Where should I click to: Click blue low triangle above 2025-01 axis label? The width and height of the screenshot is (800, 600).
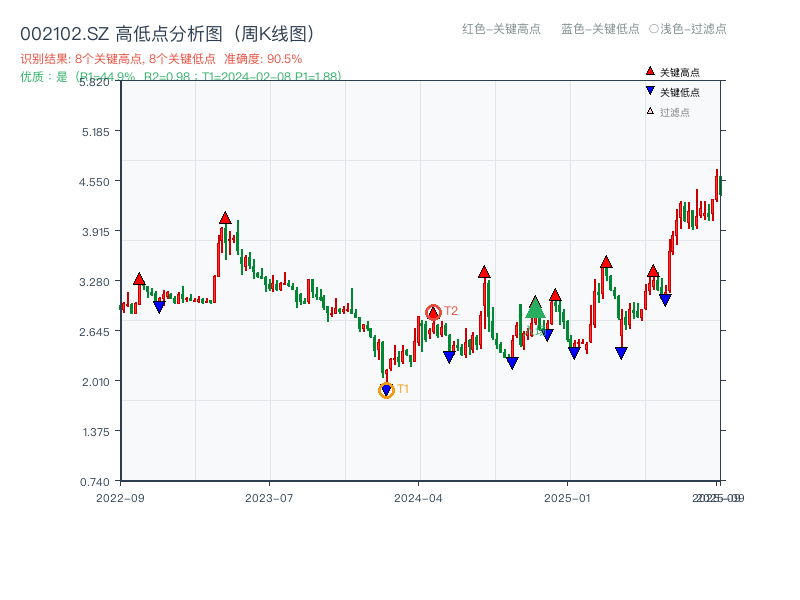coord(574,353)
